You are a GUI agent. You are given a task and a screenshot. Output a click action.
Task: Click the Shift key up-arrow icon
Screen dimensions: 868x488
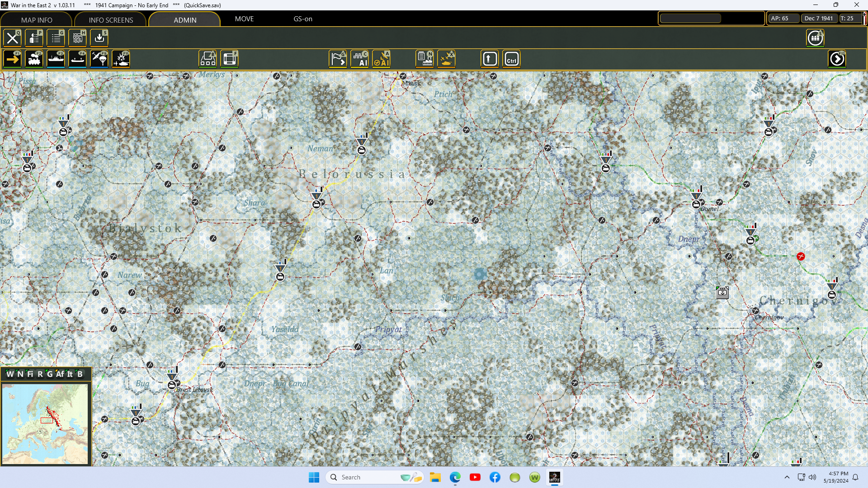click(x=490, y=59)
